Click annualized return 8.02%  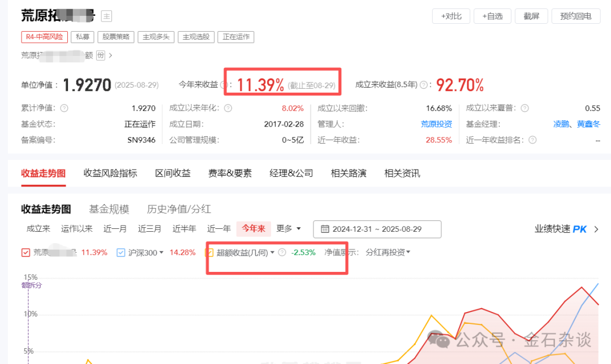tap(292, 108)
